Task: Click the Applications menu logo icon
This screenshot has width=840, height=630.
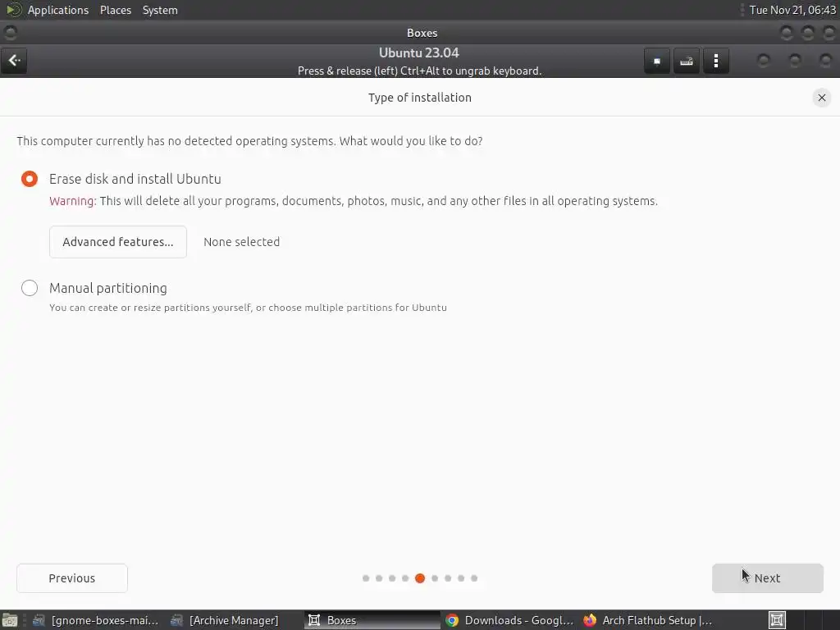Action: (13, 10)
